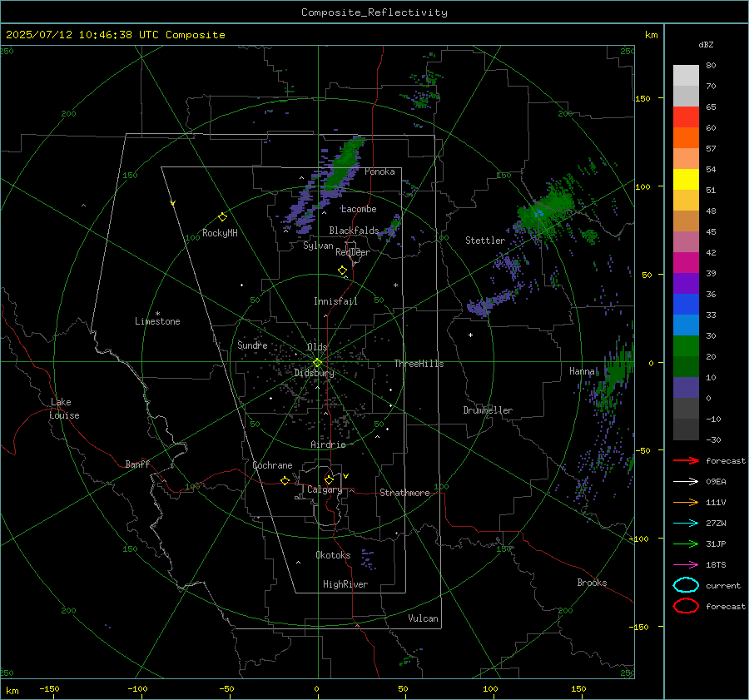Click the Sylvan label
The width and height of the screenshot is (749, 700).
[x=318, y=246]
